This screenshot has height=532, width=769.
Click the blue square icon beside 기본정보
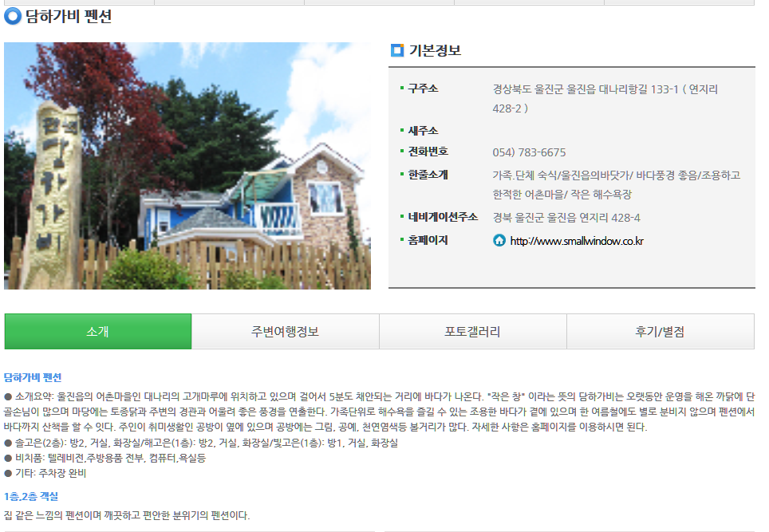coord(396,50)
